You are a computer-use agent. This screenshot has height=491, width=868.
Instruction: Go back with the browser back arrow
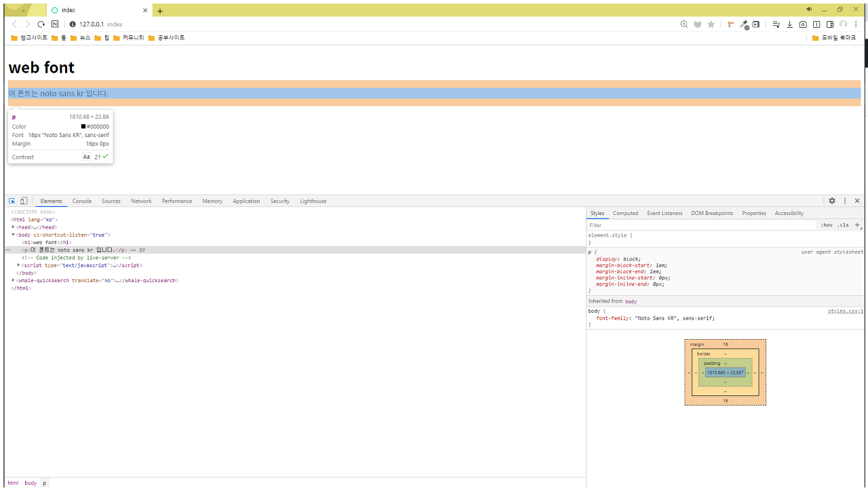point(14,24)
